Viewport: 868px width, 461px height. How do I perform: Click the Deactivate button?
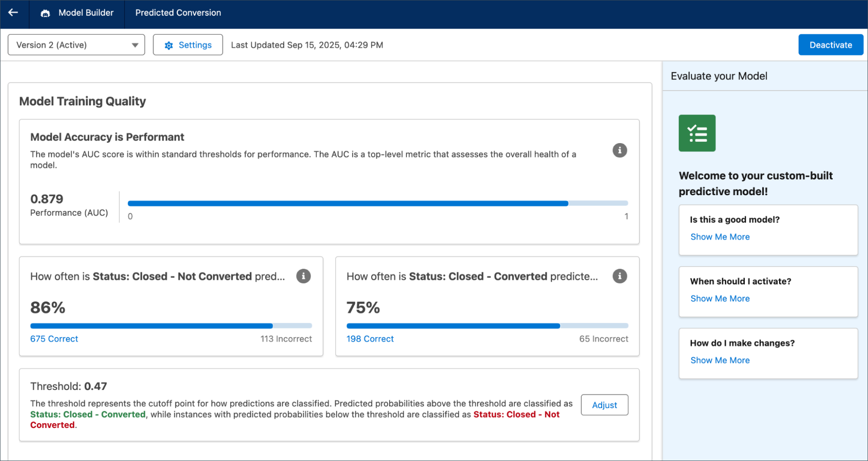(x=830, y=45)
